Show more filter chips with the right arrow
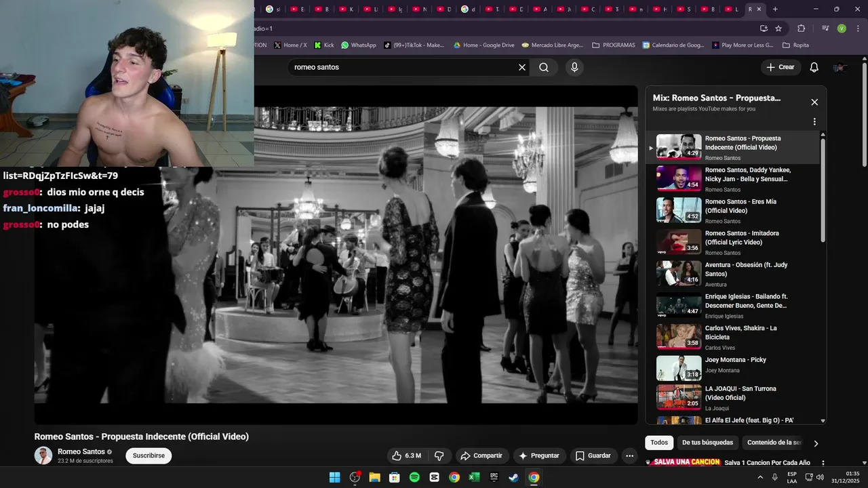The image size is (868, 488). click(x=816, y=443)
